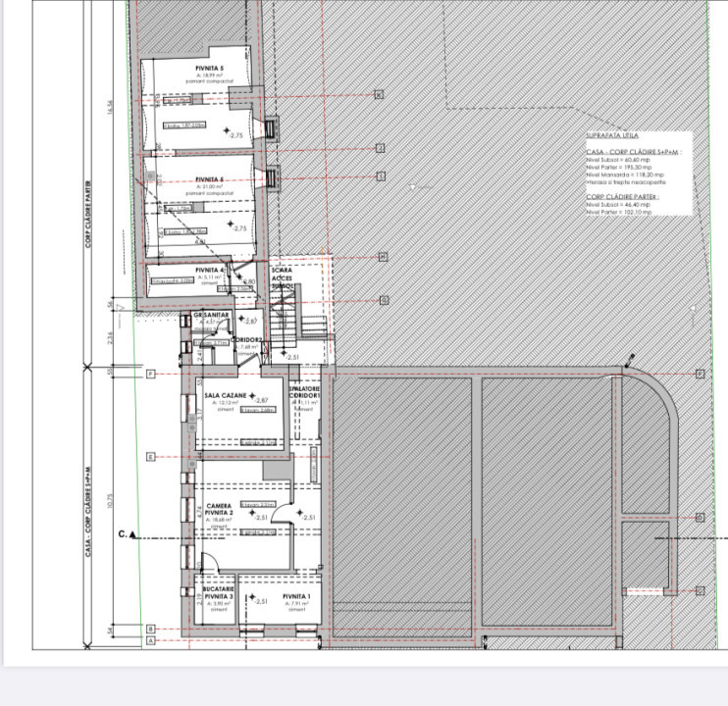This screenshot has width=728, height=706.
Task: Click the -2,75 level marker in PIVNITA 5
Action: click(x=234, y=133)
